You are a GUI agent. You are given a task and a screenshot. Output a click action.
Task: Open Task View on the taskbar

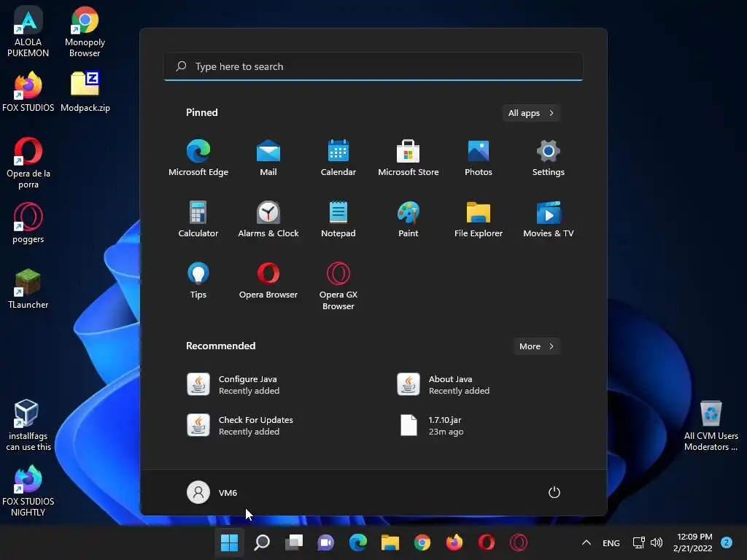(293, 542)
